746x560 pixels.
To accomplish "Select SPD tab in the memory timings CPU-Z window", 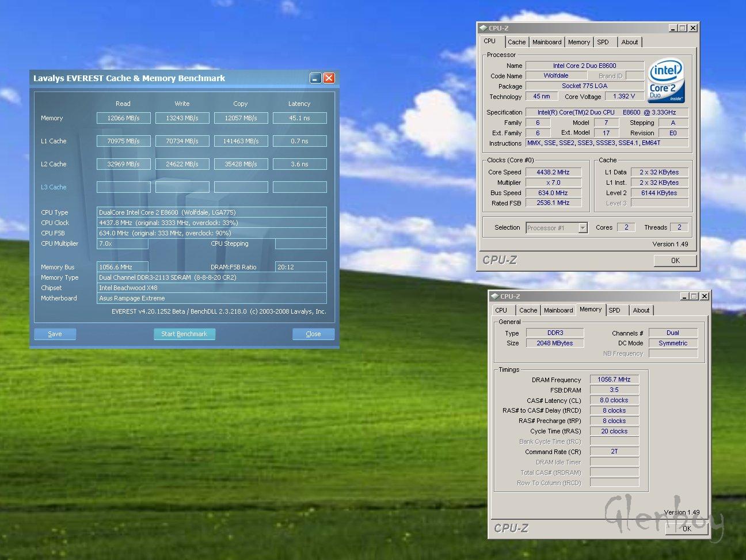I will pyautogui.click(x=614, y=310).
